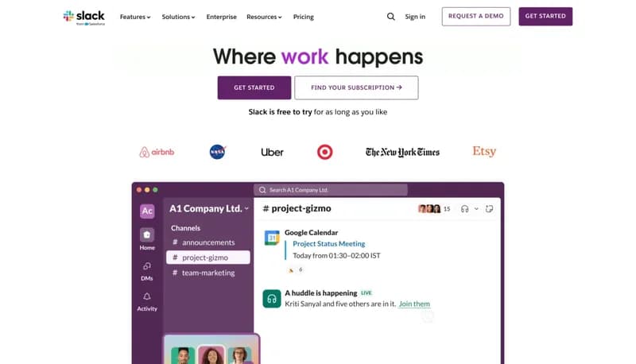Click the Today from 01:30–02:00 IST text

point(336,255)
